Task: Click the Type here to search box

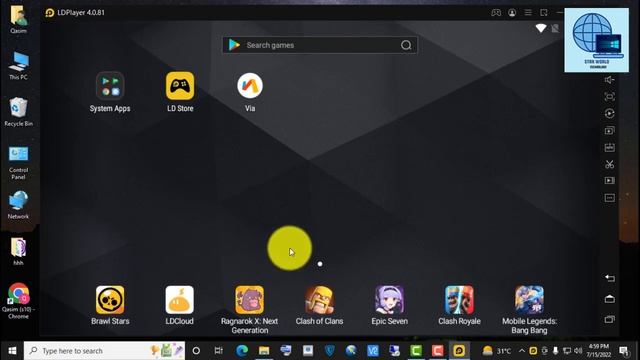Action: pyautogui.click(x=104, y=351)
